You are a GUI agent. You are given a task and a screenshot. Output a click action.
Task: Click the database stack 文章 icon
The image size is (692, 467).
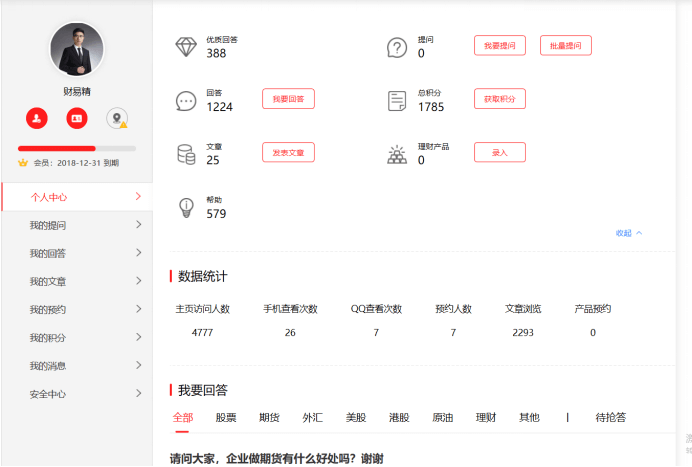186,154
